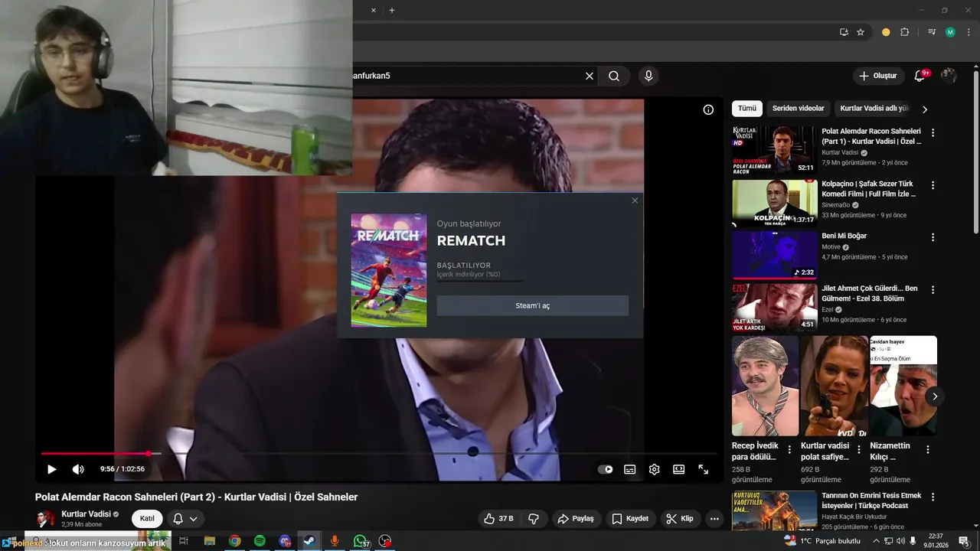Screen dimensions: 980x551
Task: Clear the YouTube search box
Action: [x=590, y=76]
